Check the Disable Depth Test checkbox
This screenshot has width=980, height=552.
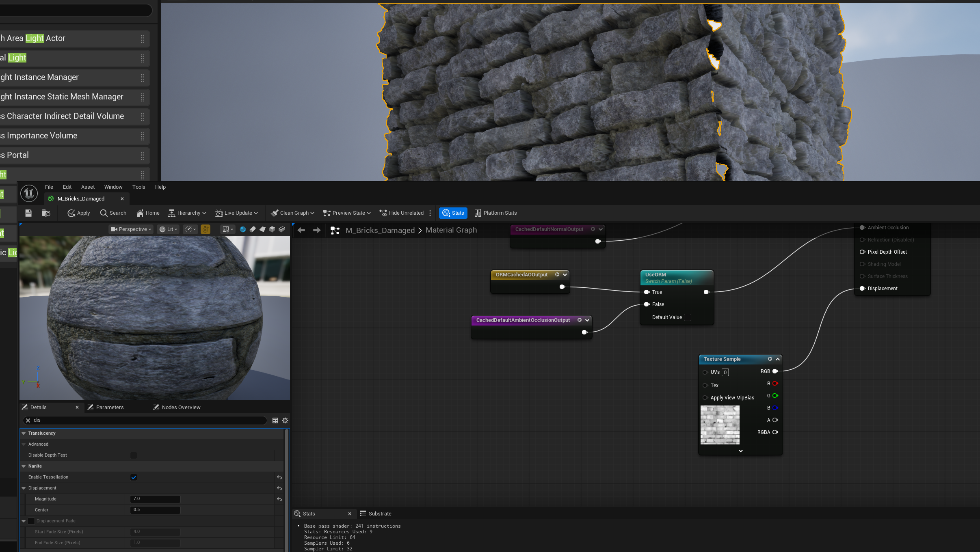(134, 455)
